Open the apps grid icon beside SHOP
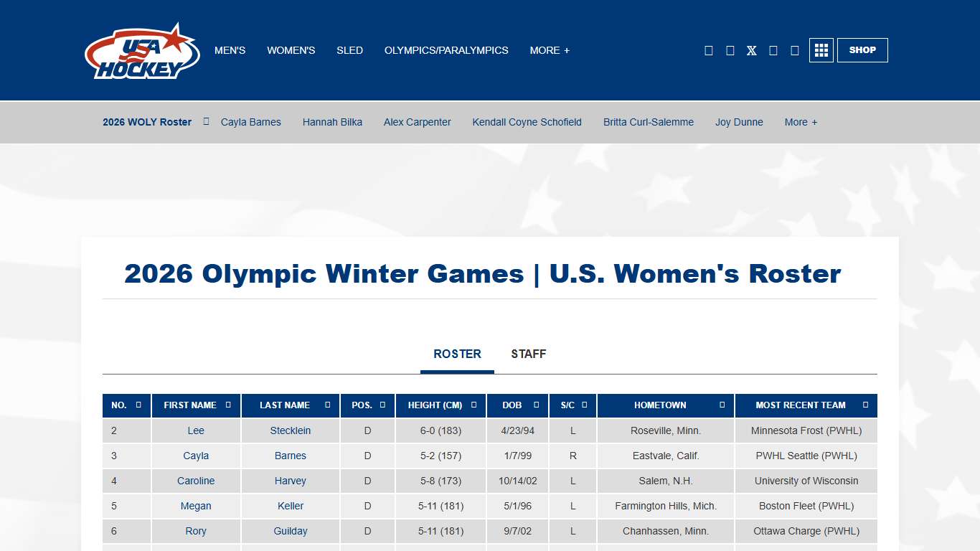Image resolution: width=980 pixels, height=551 pixels. [x=821, y=50]
